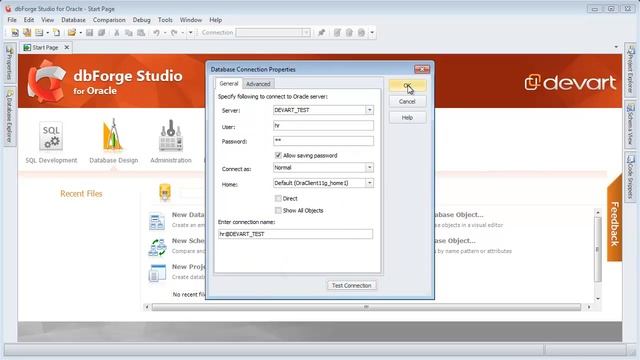The image size is (640, 360).
Task: Click the Copy toolbar icon
Action: pos(129,33)
